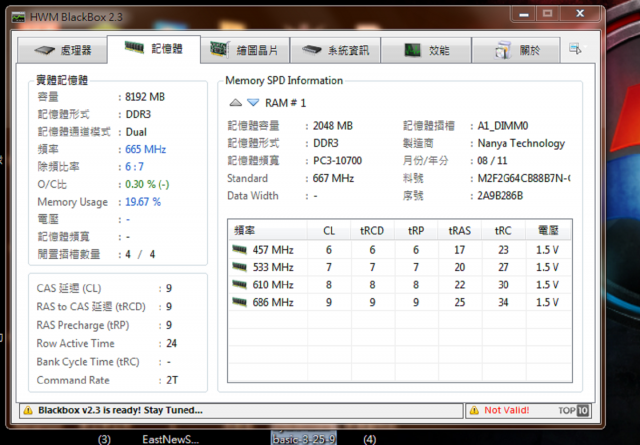Click tRC value 34 in the 686 MHz row
Viewport: 640px width, 445px height.
[503, 302]
